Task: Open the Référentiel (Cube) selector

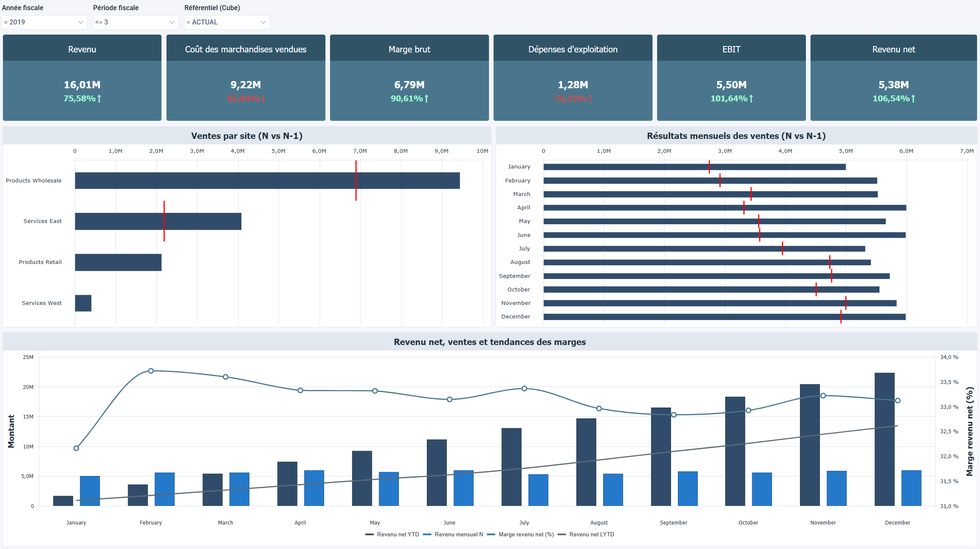Action: [227, 22]
